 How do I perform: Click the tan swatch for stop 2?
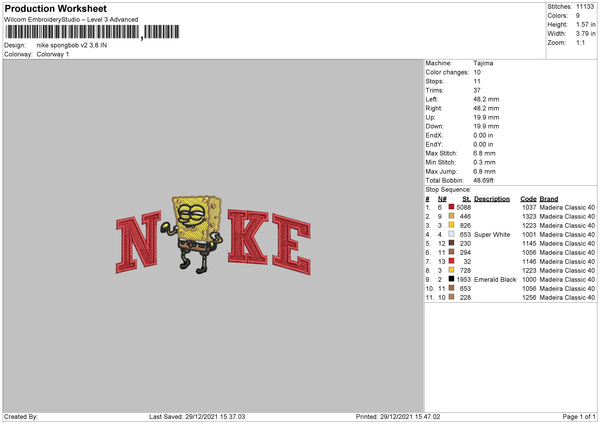click(451, 216)
